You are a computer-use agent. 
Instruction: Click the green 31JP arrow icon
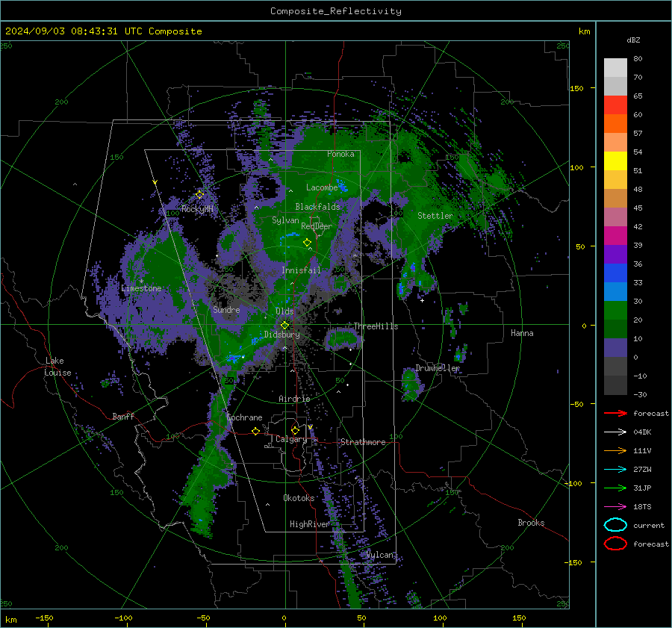point(615,488)
